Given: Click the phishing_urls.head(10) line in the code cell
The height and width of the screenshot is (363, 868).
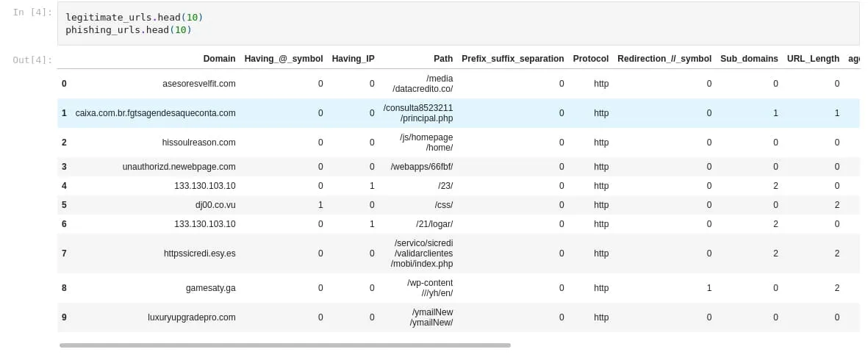Looking at the screenshot, I should [x=128, y=30].
